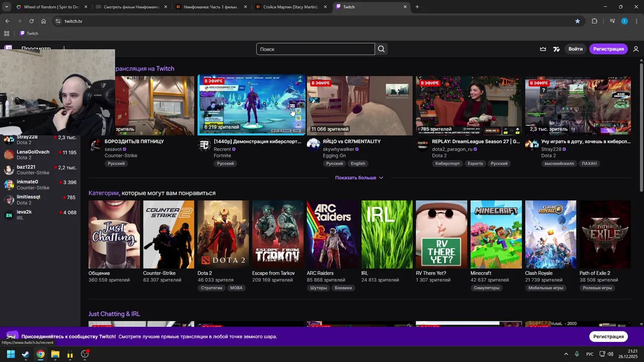Open Chrome profile avatar
This screenshot has width=644, height=362.
624,21
